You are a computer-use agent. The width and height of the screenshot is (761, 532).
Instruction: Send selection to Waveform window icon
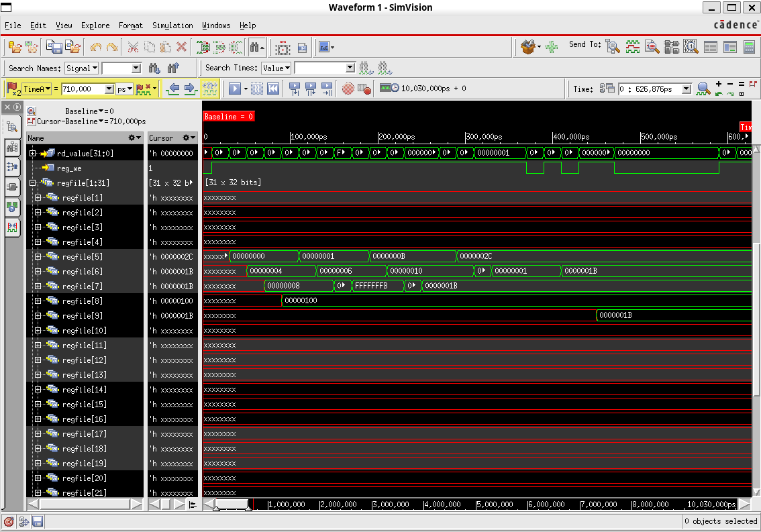(632, 46)
